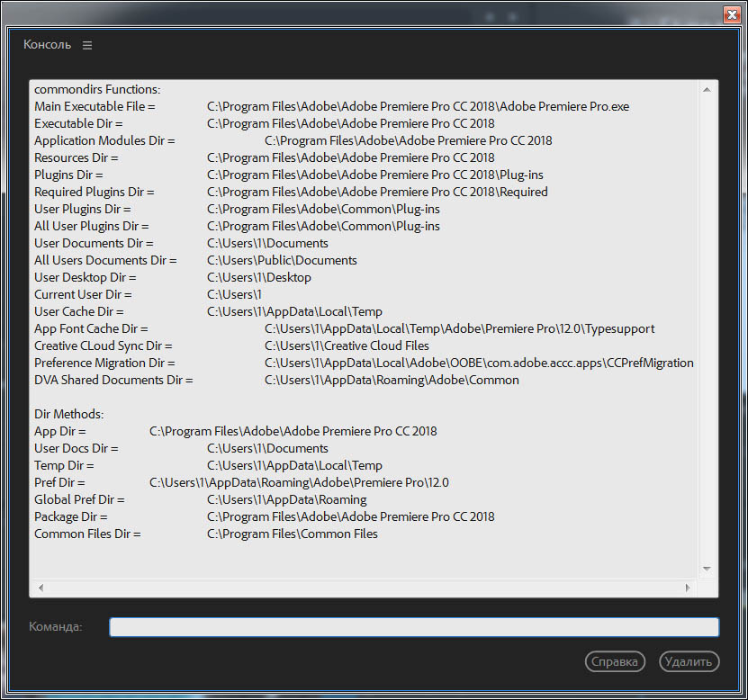Click the 'Temp Dir =' label
The height and width of the screenshot is (700, 748).
tap(64, 466)
